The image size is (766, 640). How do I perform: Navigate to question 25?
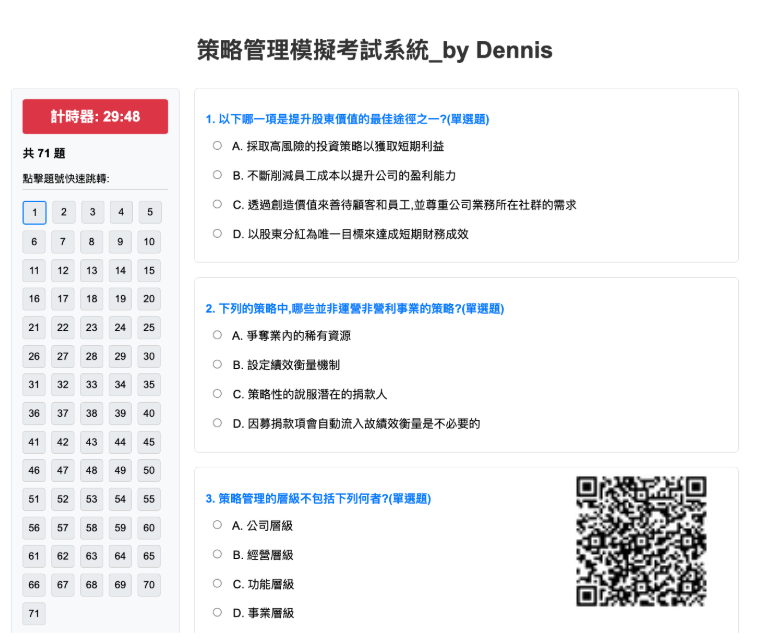[x=149, y=327]
